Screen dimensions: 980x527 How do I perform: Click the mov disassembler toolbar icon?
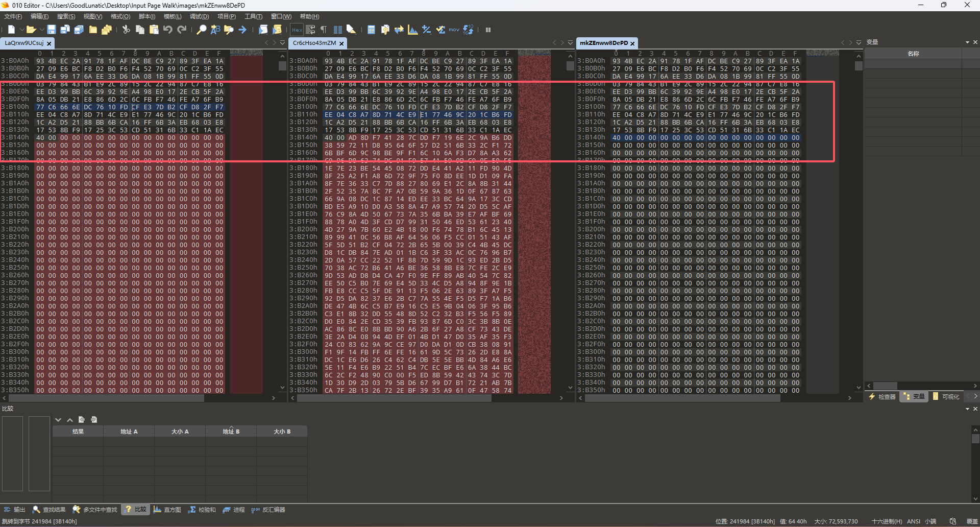(x=454, y=30)
